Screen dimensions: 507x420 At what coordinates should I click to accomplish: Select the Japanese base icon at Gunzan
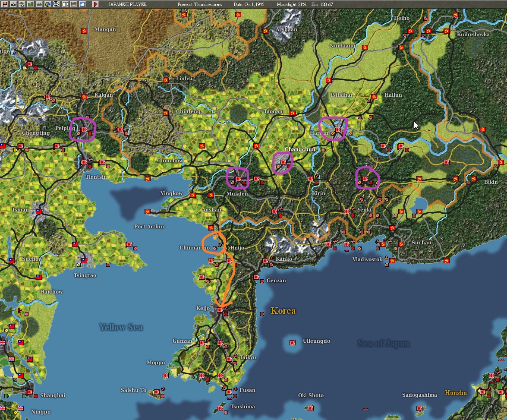coord(202,343)
